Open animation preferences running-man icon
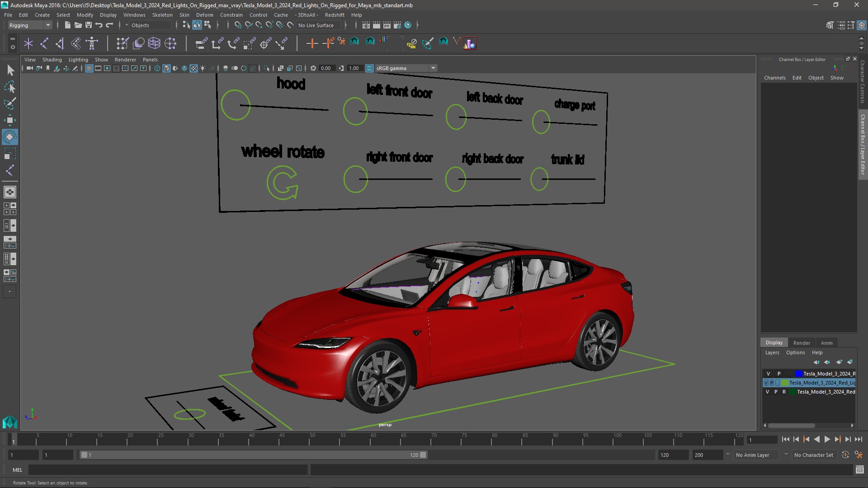Viewport: 868px width, 488px height. pyautogui.click(x=859, y=455)
